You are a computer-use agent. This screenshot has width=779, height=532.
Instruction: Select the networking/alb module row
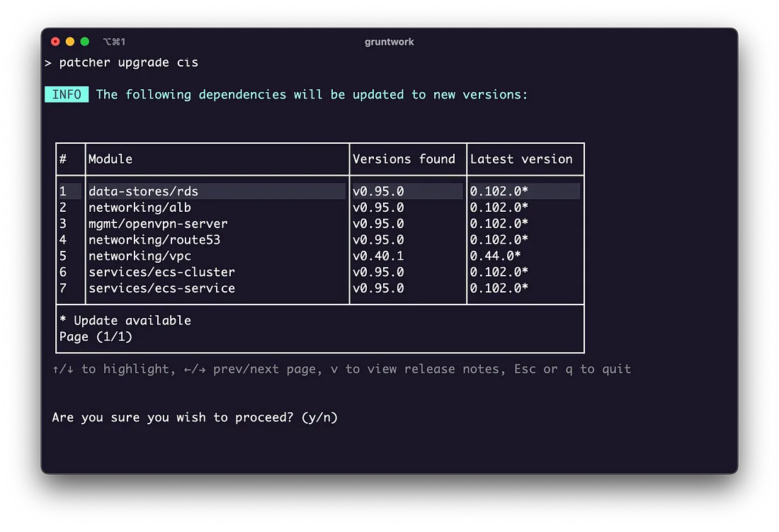pos(319,207)
